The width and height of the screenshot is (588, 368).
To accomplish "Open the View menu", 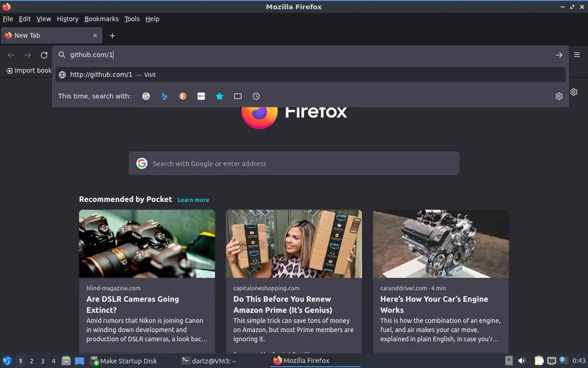I will (x=44, y=19).
